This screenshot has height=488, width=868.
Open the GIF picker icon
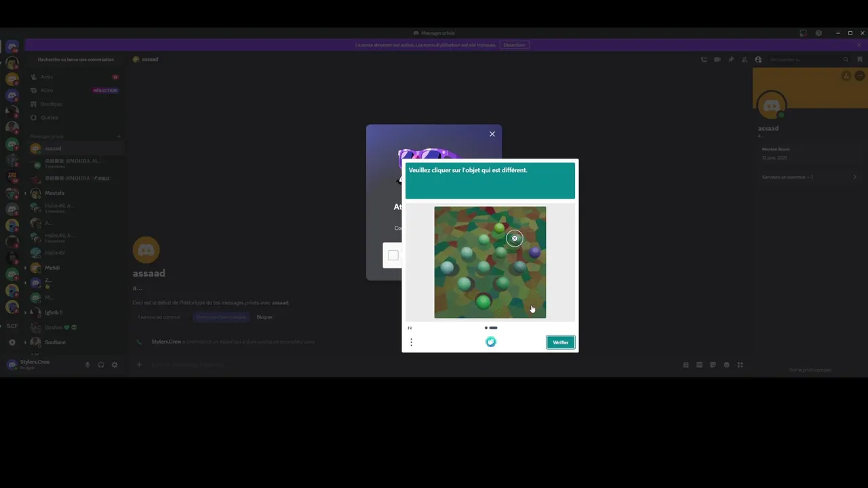pos(699,365)
